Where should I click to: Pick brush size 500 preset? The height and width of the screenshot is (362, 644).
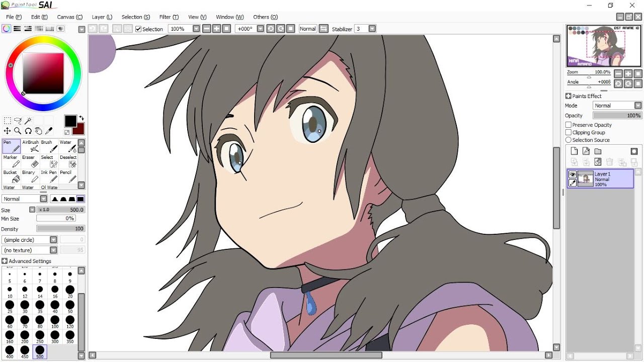40,351
